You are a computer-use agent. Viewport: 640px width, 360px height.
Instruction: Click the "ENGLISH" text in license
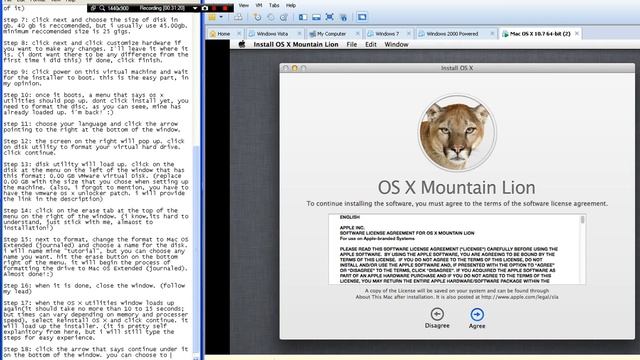350,217
